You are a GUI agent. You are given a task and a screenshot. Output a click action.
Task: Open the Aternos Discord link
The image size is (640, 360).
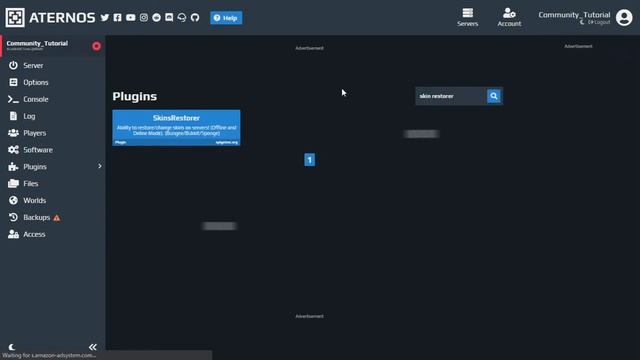169,18
